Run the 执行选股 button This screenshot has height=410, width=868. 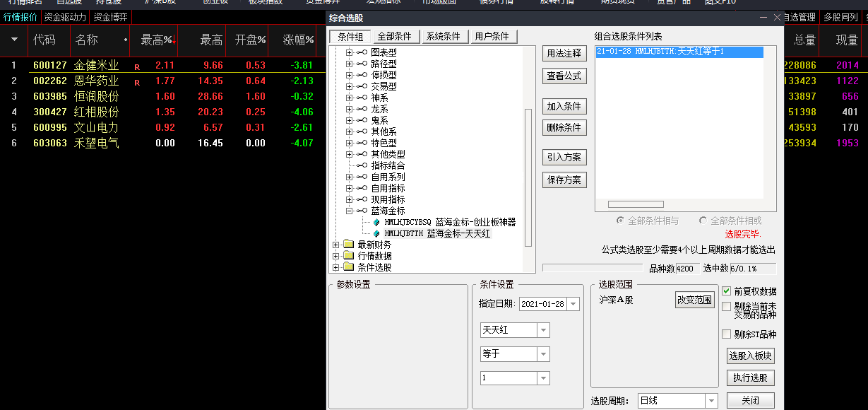(751, 377)
